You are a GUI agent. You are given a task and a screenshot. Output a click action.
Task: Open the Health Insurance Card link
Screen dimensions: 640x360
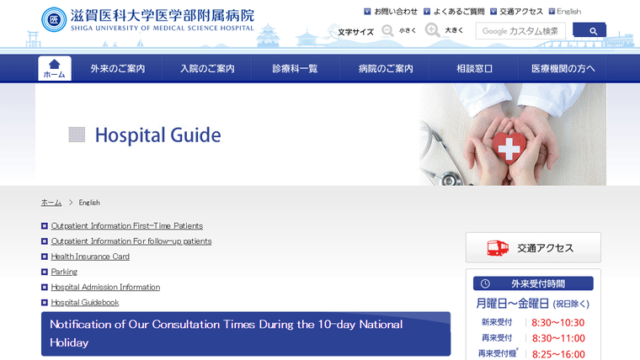point(90,256)
